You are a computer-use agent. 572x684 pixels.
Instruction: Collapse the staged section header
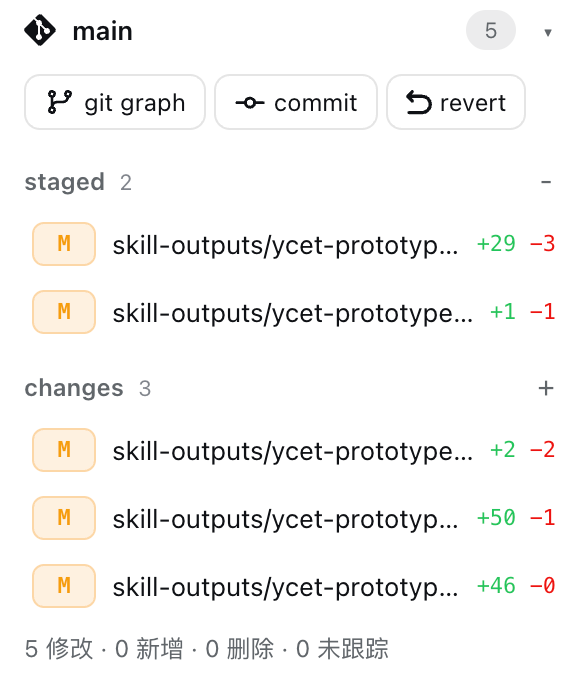65,182
